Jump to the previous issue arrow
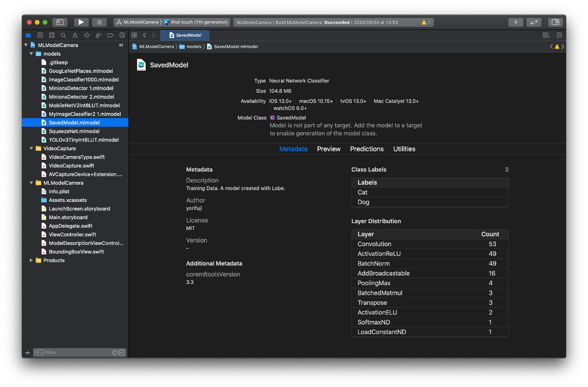The height and width of the screenshot is (387, 588). pyautogui.click(x=551, y=47)
